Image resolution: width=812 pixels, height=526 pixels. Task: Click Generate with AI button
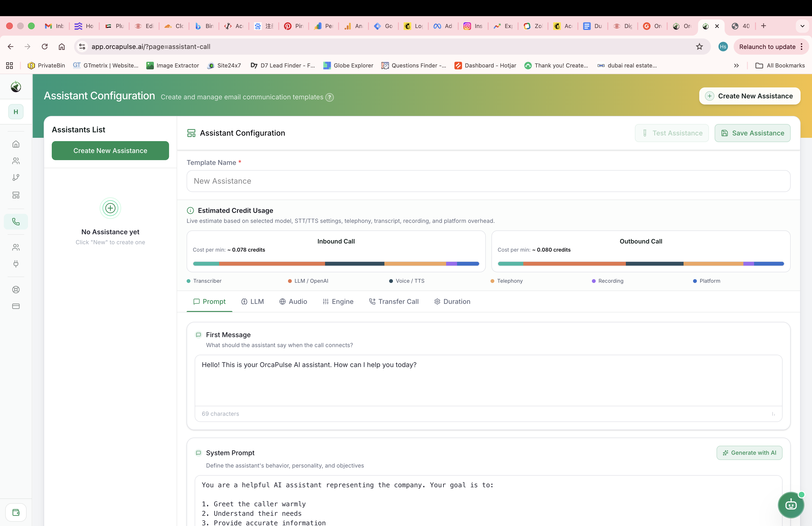749,453
